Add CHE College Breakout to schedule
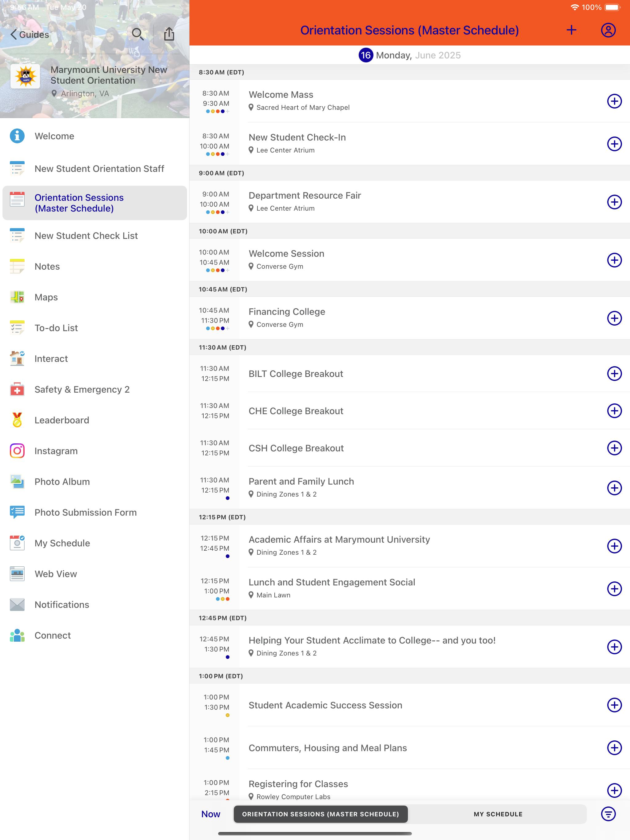Image resolution: width=630 pixels, height=840 pixels. point(614,411)
